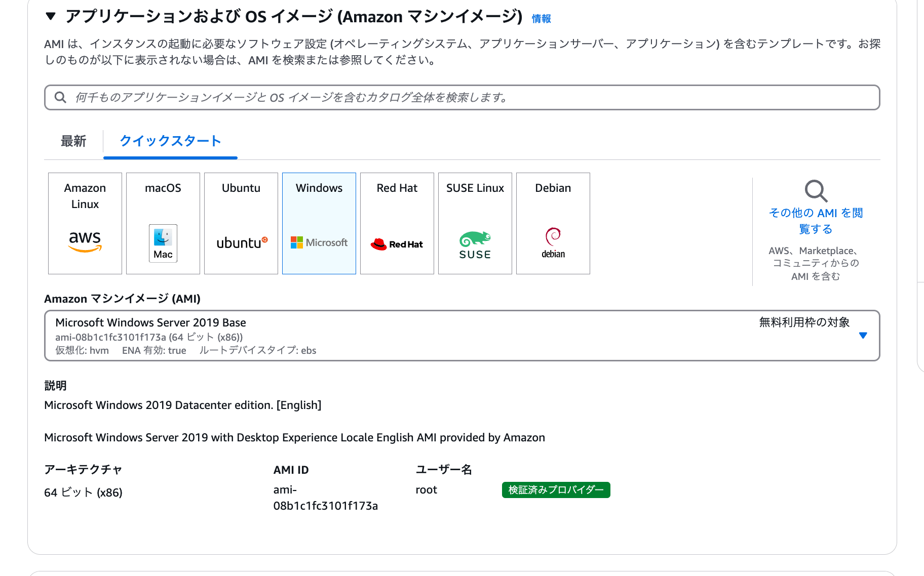This screenshot has height=576, width=924.
Task: Click the 説明 heading
Action: point(55,386)
